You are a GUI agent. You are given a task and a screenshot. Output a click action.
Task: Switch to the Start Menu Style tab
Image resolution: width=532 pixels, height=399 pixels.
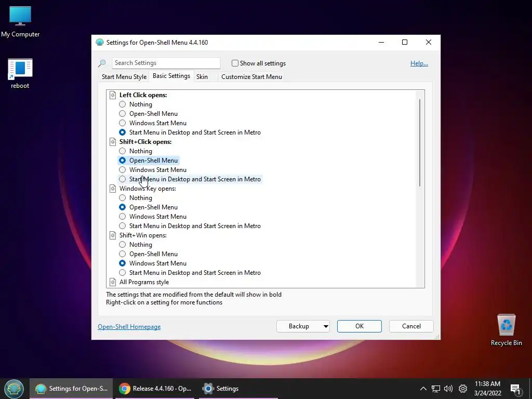pos(124,77)
